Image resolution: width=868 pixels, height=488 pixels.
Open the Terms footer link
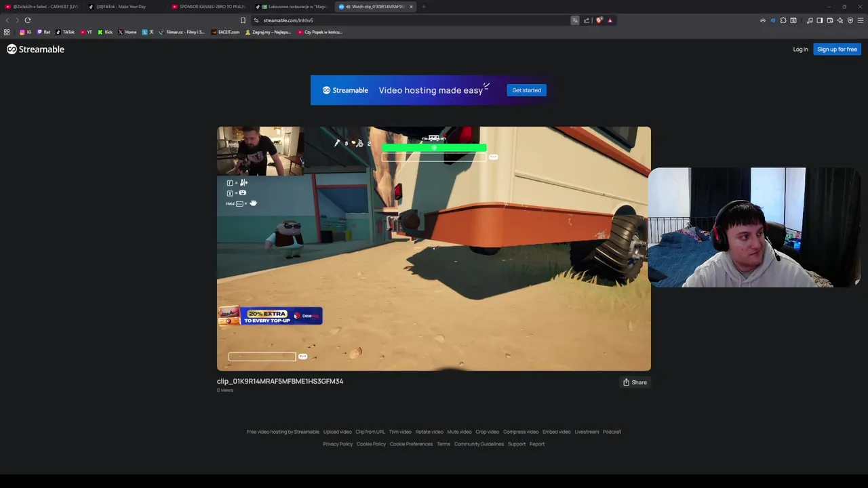443,444
